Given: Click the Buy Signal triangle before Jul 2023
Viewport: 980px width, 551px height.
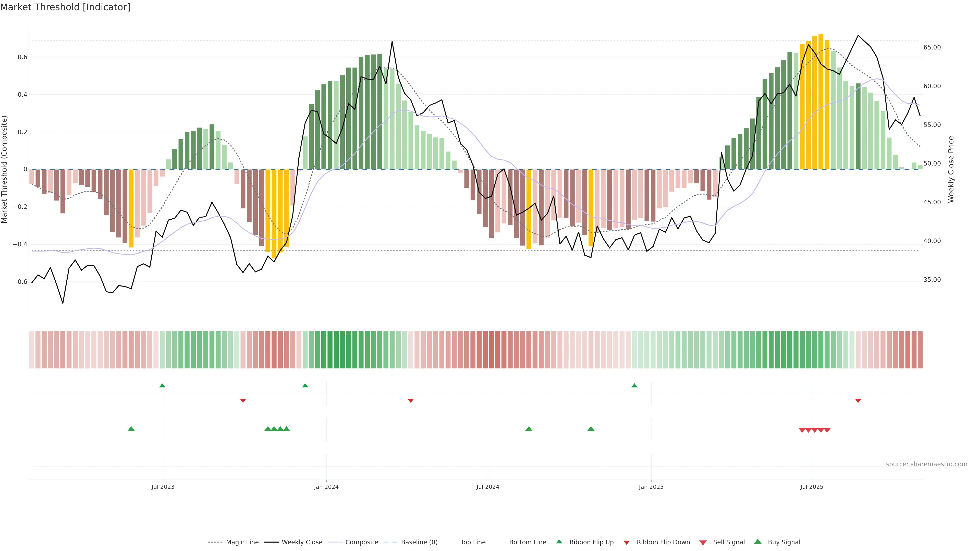Looking at the screenshot, I should 131,429.
